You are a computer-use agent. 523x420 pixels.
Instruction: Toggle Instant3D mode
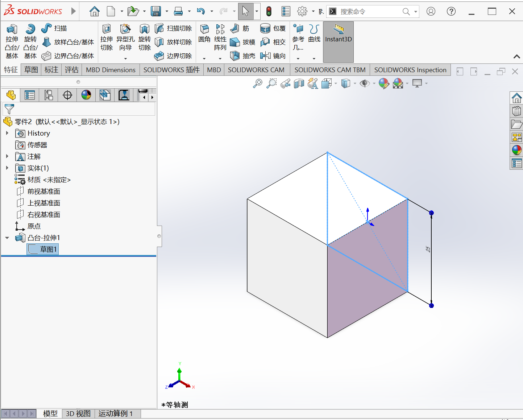pyautogui.click(x=339, y=42)
